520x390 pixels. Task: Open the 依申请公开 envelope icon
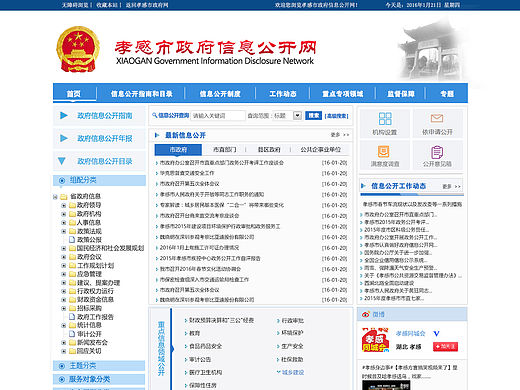pos(437,118)
